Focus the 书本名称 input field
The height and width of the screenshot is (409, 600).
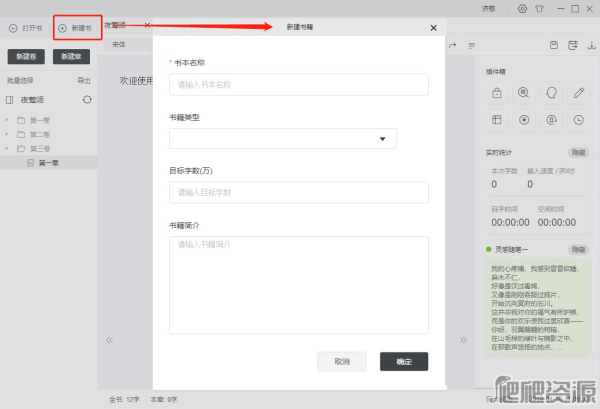tap(299, 85)
